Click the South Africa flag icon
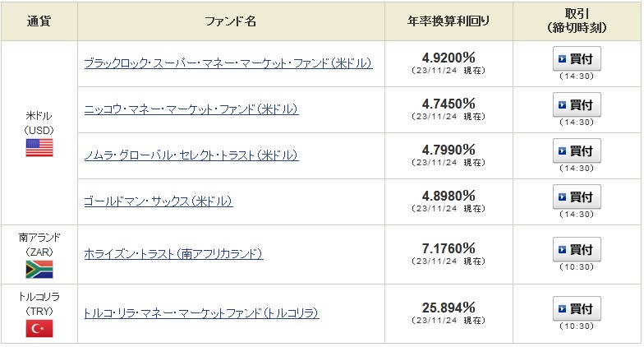 tap(39, 270)
